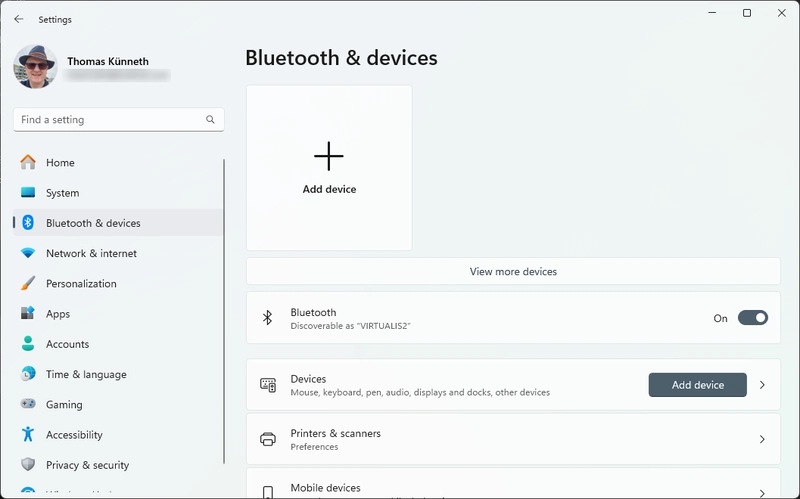Open the Printers & scanners row
This screenshot has width=800, height=499.
tap(513, 439)
